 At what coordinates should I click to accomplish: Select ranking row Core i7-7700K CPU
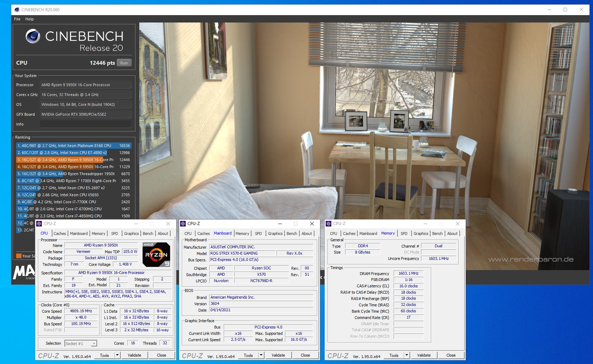tap(74, 202)
